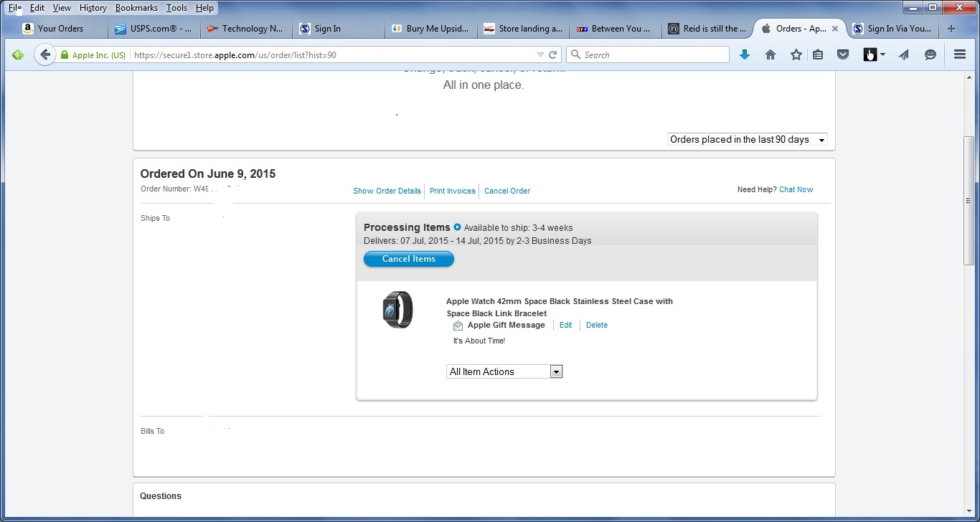The width and height of the screenshot is (980, 522).
Task: Open the View menu
Action: (62, 8)
